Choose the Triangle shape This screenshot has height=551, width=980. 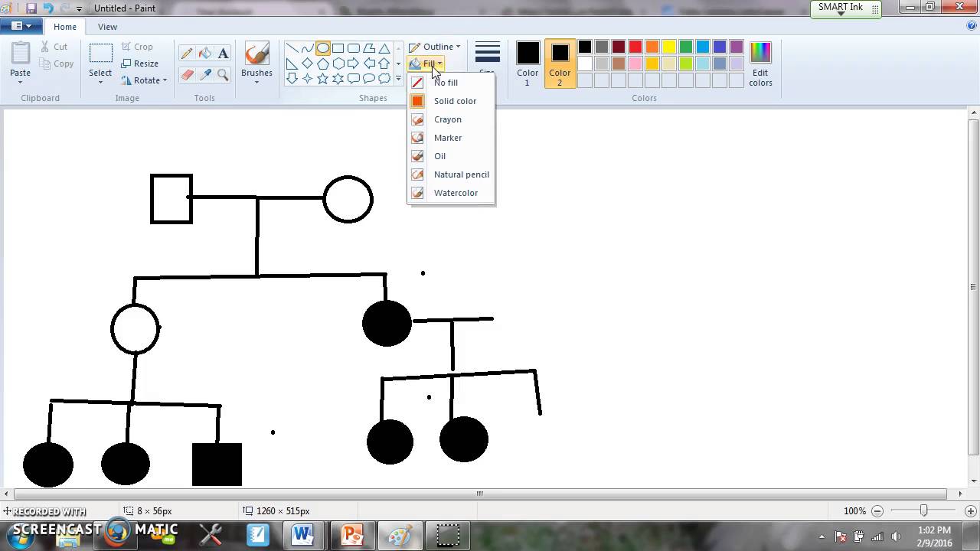pyautogui.click(x=384, y=48)
